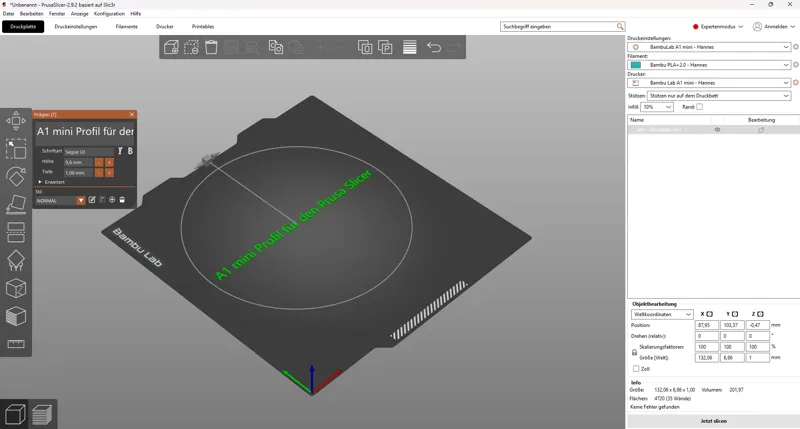Screen dimensions: 800x429
Task: Click the italic font style icon
Action: pyautogui.click(x=120, y=151)
